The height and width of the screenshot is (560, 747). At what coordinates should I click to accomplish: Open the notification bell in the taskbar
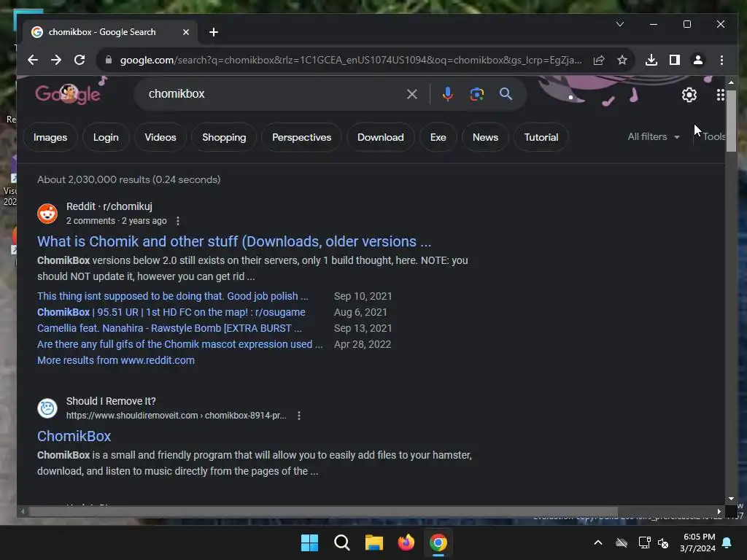pyautogui.click(x=727, y=542)
